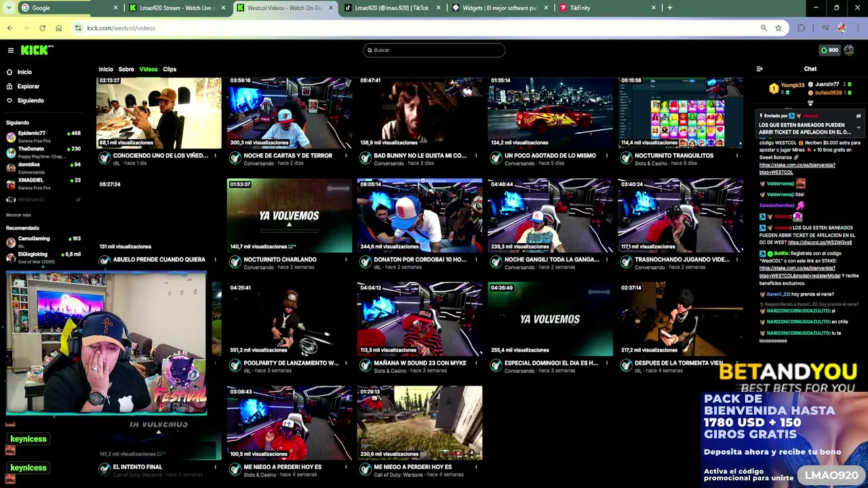The height and width of the screenshot is (488, 868).
Task: Open ME NIEGO A PERDER Slots & Casino thumbnail
Action: point(290,424)
